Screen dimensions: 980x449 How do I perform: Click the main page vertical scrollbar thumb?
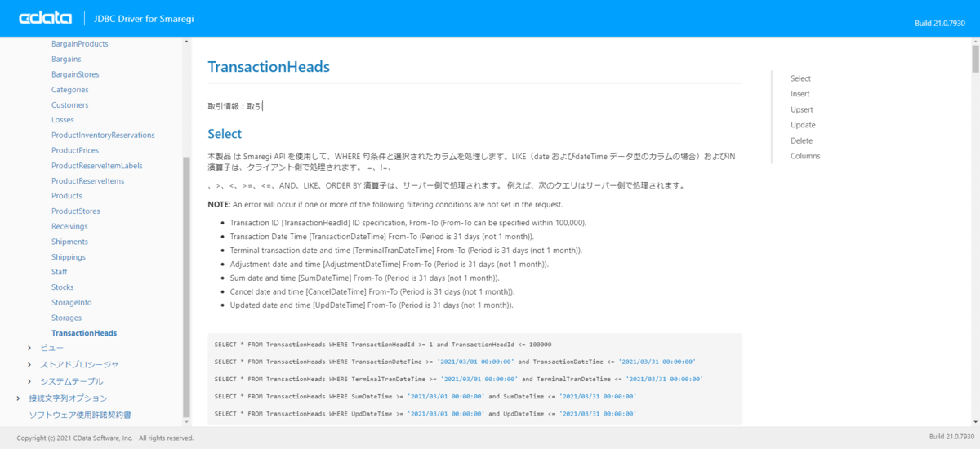coord(975,59)
